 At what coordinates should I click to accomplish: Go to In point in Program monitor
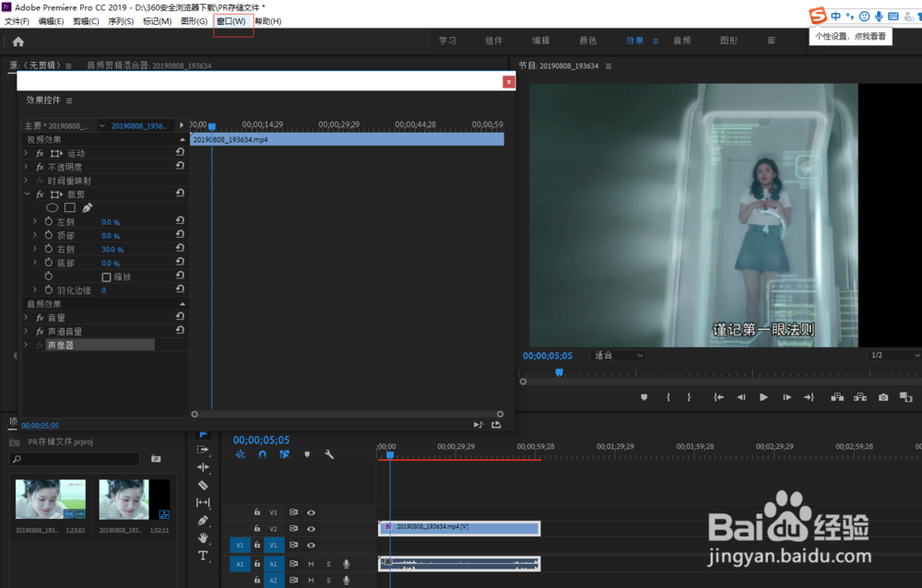pyautogui.click(x=718, y=397)
